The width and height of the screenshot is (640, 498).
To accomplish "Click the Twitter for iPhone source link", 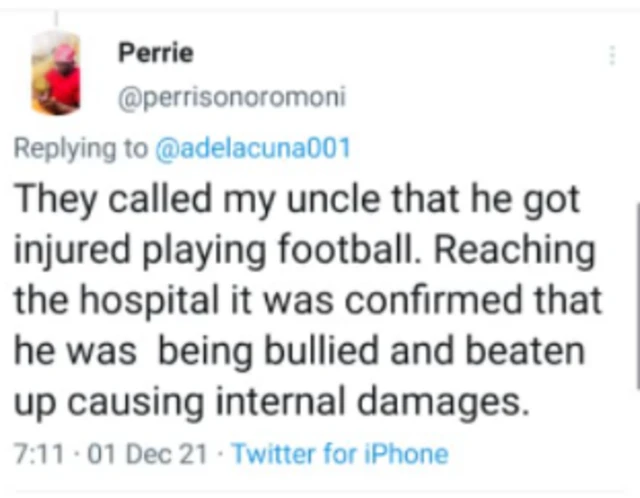I will (340, 453).
